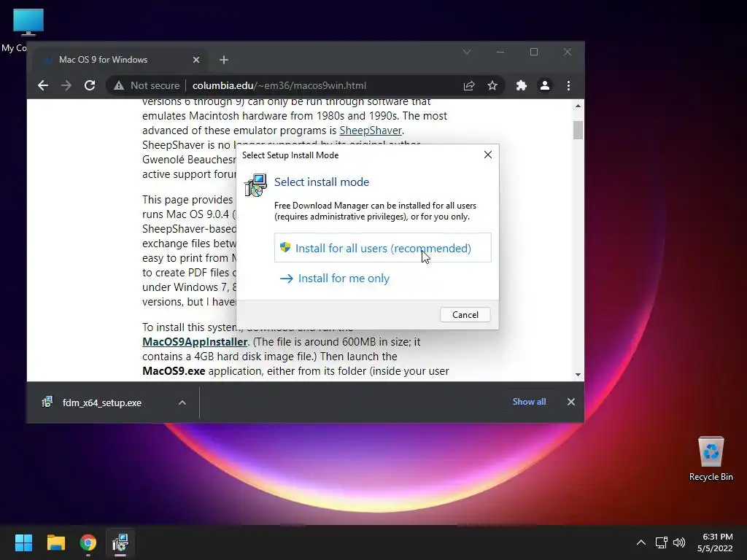Close the Chrome downloads bar
The image size is (747, 560).
point(571,402)
